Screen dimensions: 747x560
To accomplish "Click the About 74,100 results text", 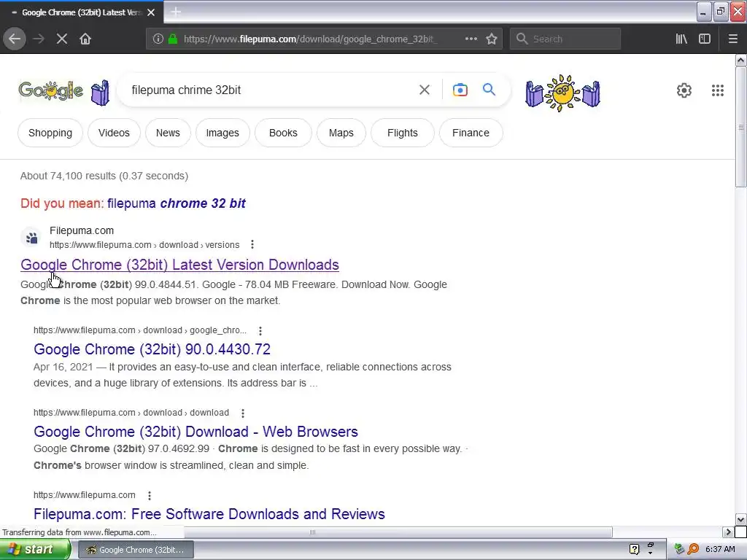I will tap(104, 176).
